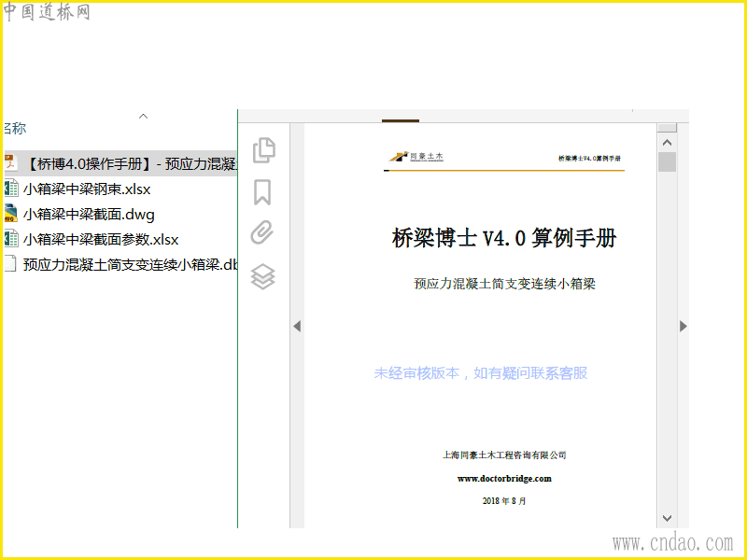Open the layers panel icon
The height and width of the screenshot is (560, 747).
[x=263, y=276]
